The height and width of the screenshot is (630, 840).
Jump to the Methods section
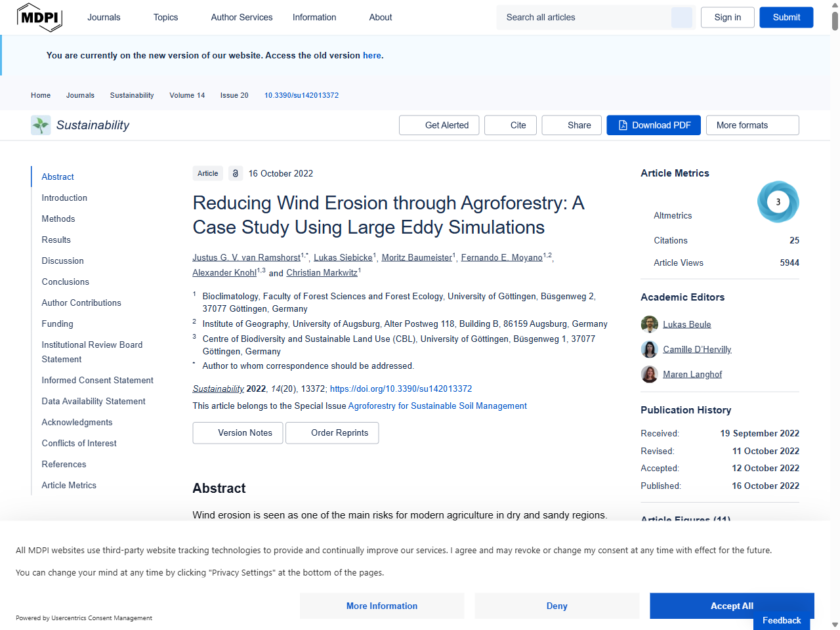(x=58, y=219)
